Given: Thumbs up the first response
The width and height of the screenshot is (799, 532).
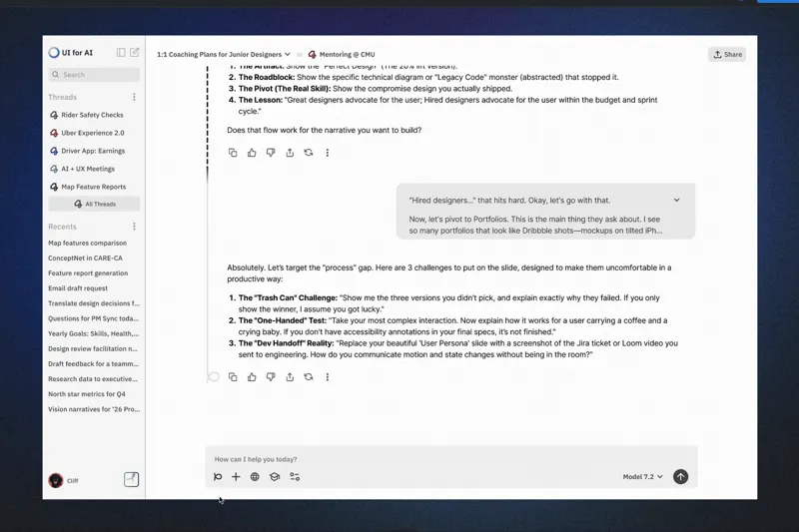Looking at the screenshot, I should point(252,153).
